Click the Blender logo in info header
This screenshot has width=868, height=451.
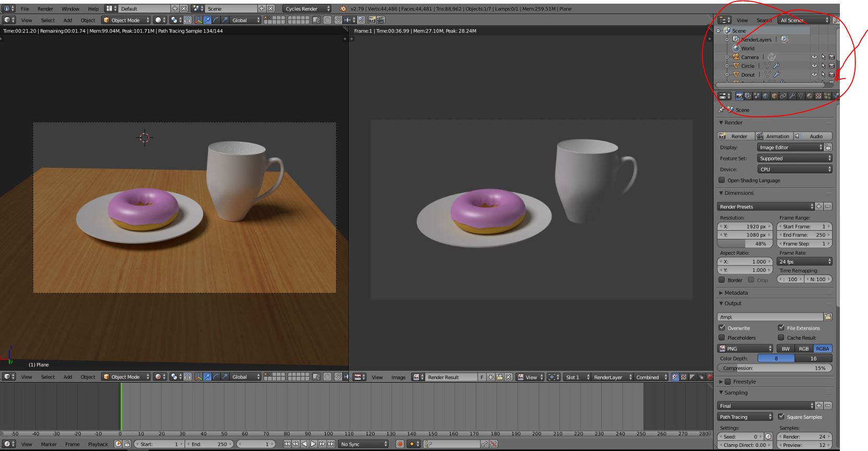(342, 9)
